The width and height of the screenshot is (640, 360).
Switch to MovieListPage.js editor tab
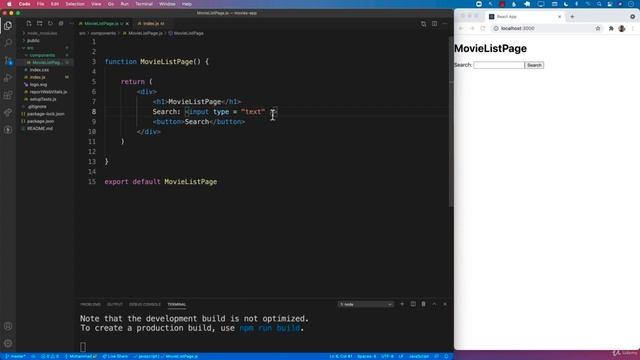click(104, 24)
